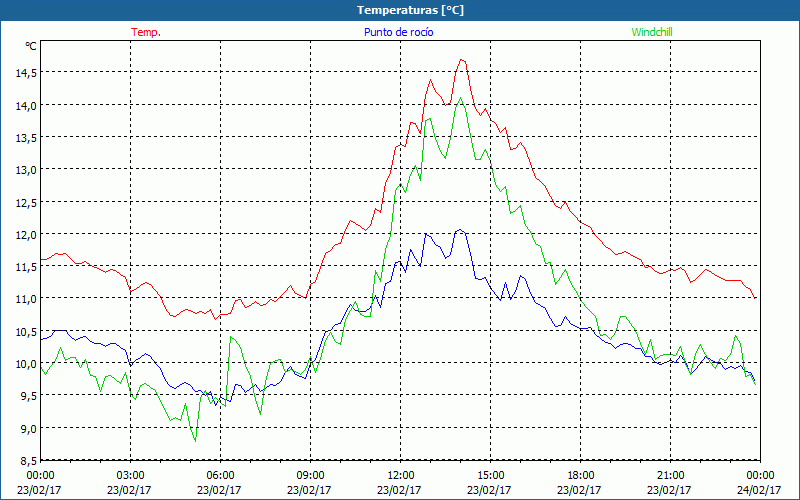The image size is (800, 500).
Task: Click the '15:00' time axis label
Action: point(489,475)
